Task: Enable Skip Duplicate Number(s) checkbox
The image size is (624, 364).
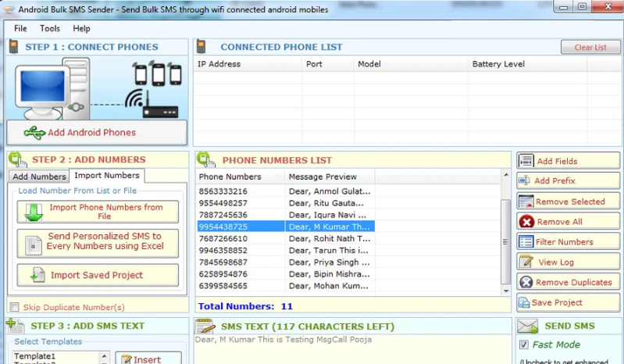Action: click(14, 308)
